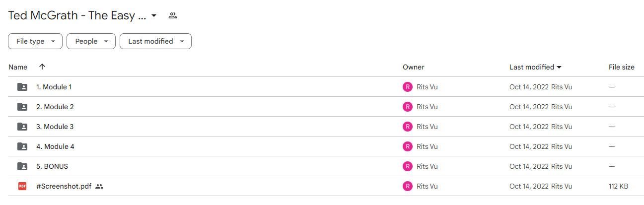Open the File type filter dropdown
Image resolution: width=644 pixels, height=205 pixels.
pos(35,41)
